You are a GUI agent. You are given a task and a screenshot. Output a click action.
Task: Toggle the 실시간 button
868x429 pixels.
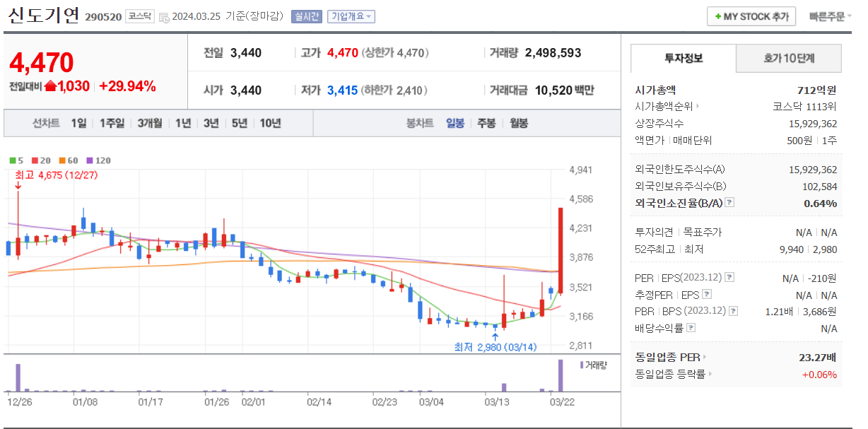306,16
